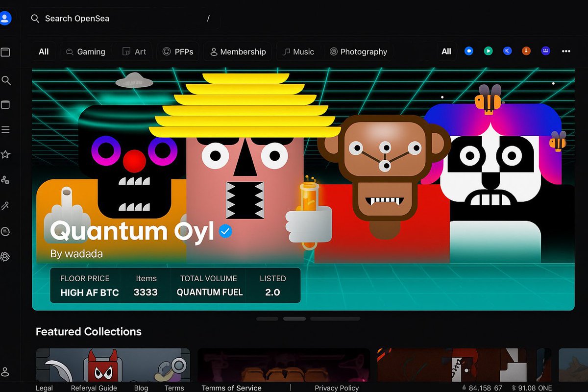
Task: Click the magnifier icon in the left sidebar
Action: tap(6, 80)
